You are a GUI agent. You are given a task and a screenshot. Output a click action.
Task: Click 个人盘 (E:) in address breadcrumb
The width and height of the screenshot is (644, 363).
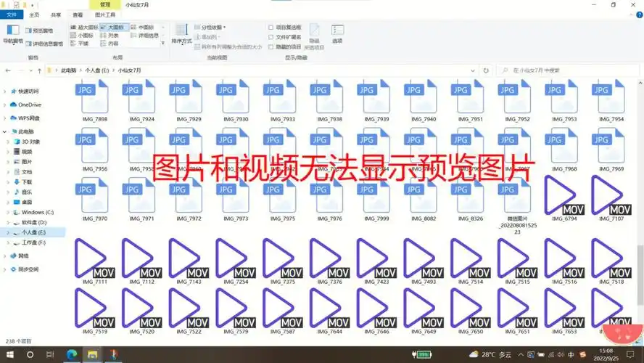tap(97, 70)
